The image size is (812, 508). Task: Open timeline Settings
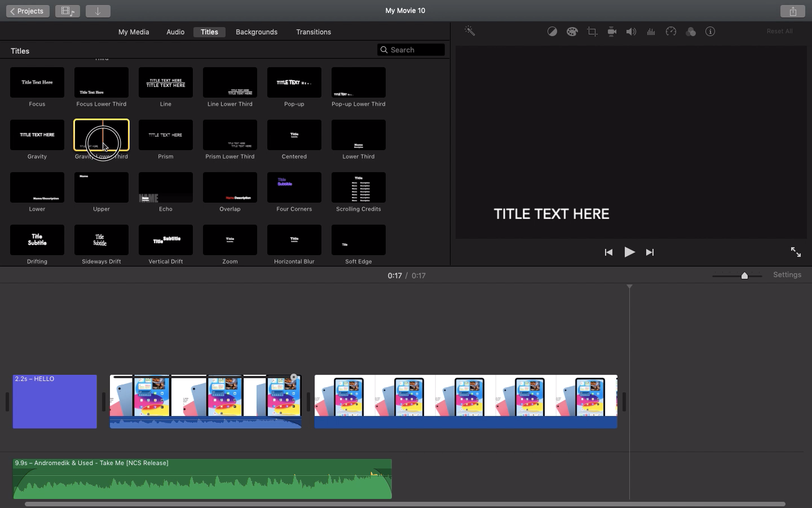[x=787, y=275]
